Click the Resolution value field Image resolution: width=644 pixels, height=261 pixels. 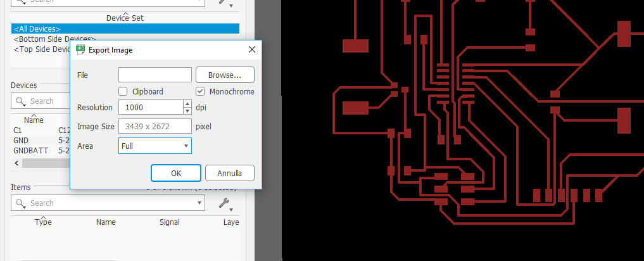click(151, 107)
